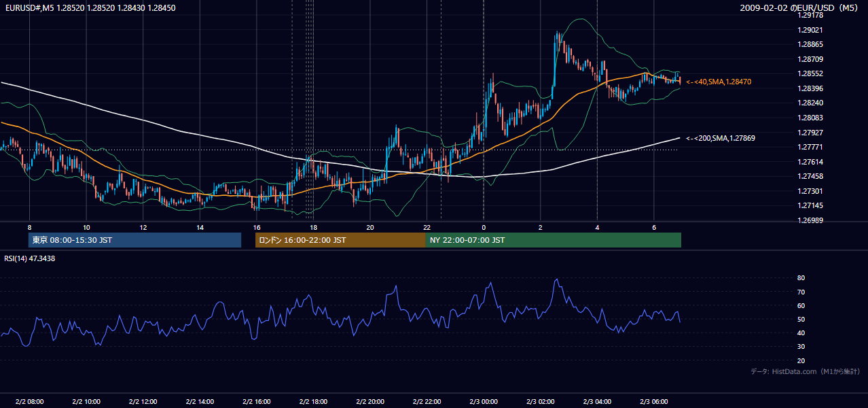Screen dimensions: 868x408
Task: Click price axis value 1.29178
Action: [811, 15]
